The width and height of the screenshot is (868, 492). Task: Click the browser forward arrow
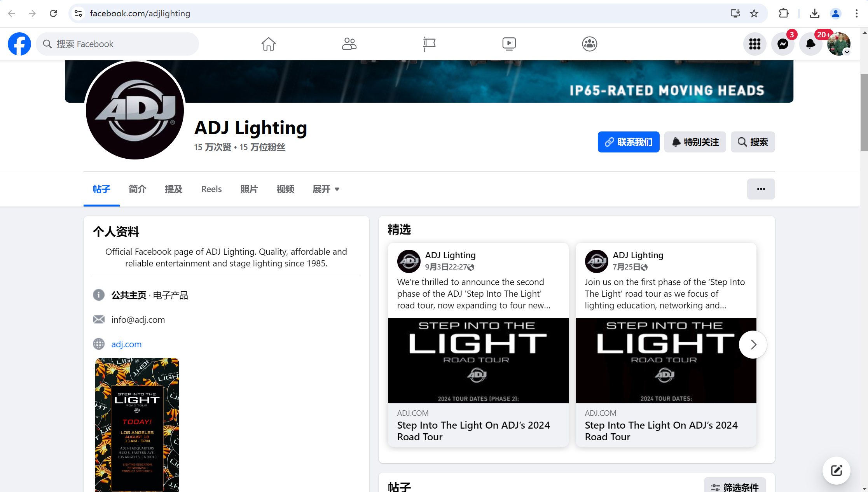[x=32, y=14]
